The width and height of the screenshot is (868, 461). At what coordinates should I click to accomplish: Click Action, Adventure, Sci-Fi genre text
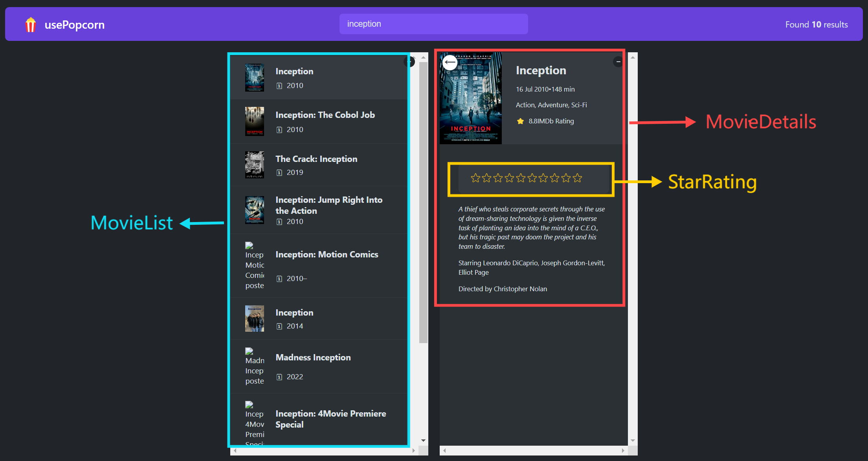click(x=551, y=105)
